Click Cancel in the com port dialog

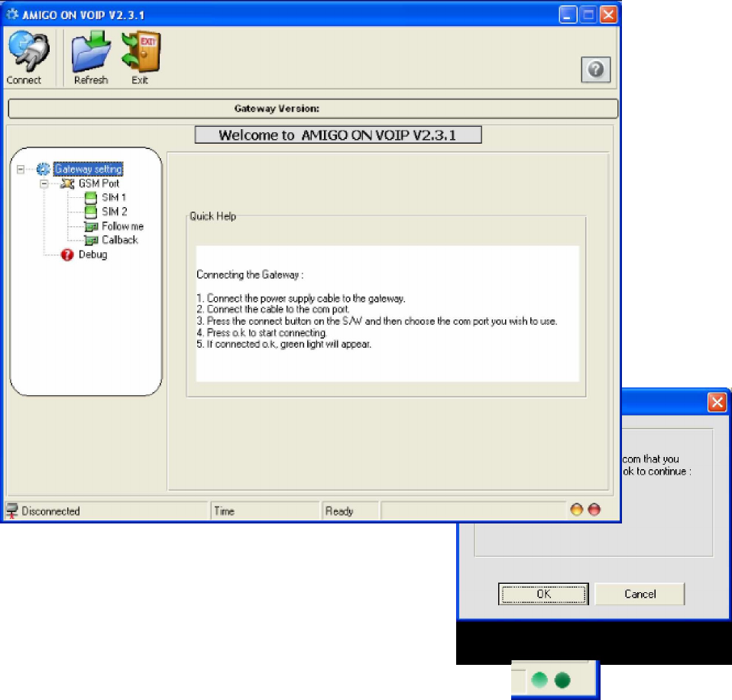pos(640,594)
